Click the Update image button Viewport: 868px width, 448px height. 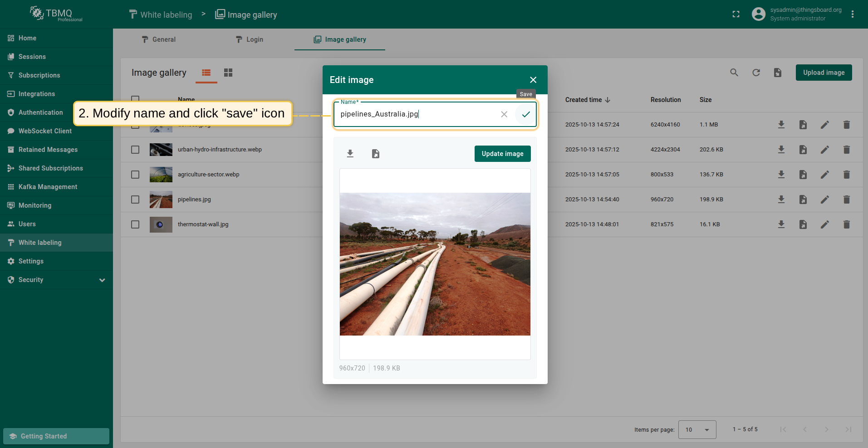(502, 154)
